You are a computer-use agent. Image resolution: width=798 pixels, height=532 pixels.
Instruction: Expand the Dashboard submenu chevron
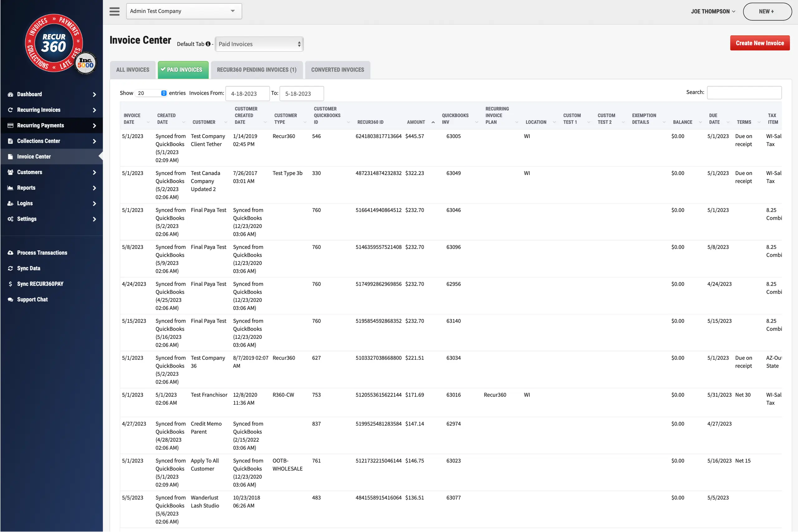click(x=94, y=95)
